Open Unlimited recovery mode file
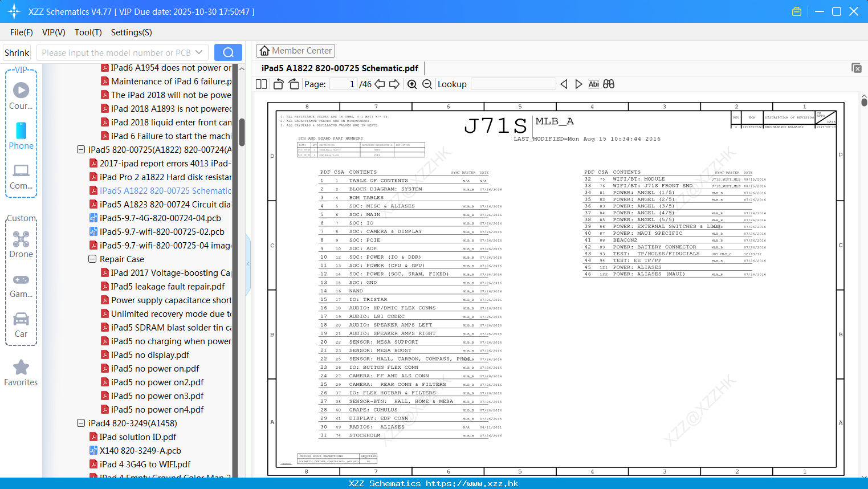The height and width of the screenshot is (489, 868). coord(166,314)
